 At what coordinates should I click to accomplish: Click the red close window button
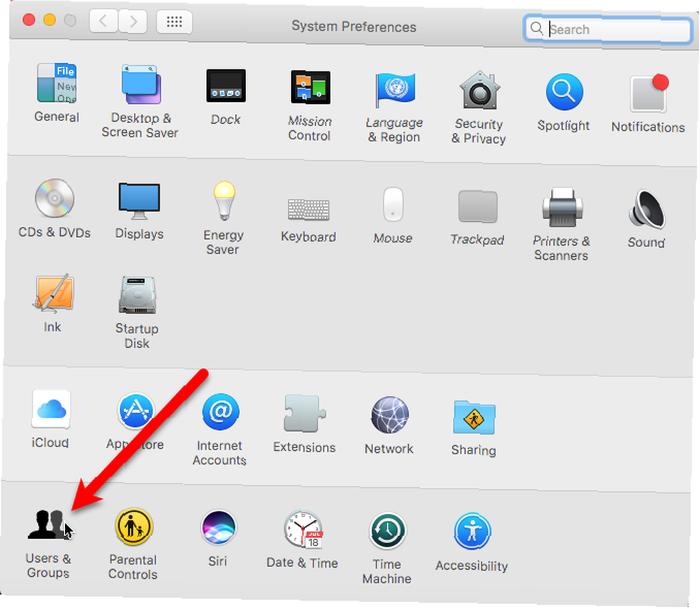coord(29,20)
